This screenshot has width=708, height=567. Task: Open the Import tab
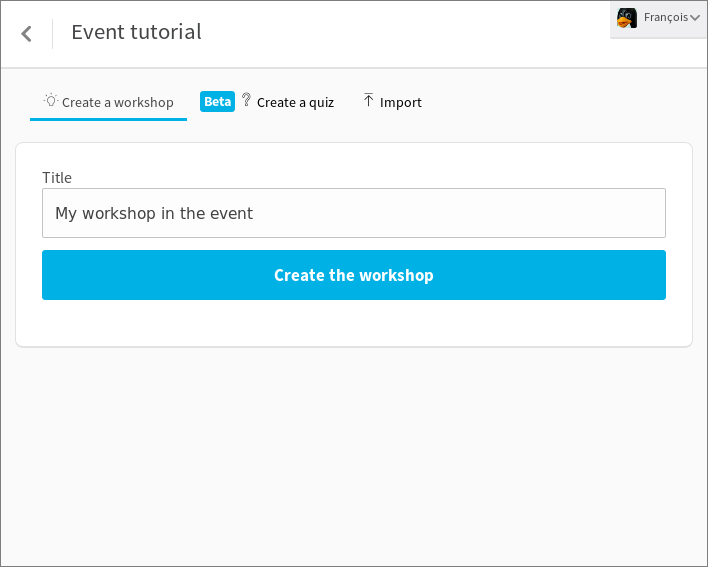[x=392, y=102]
